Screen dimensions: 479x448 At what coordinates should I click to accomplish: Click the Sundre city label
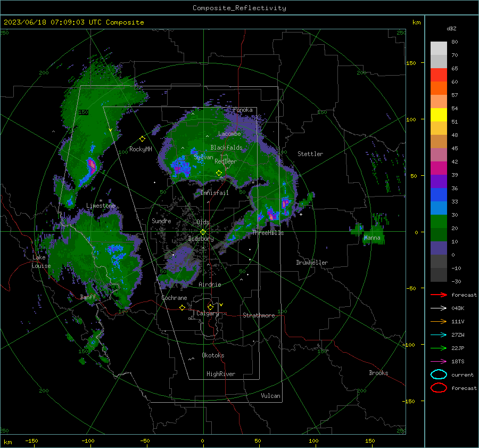(161, 221)
